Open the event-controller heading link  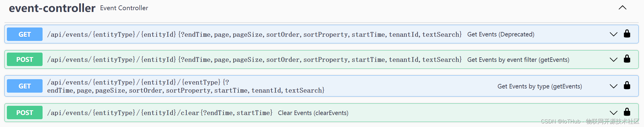click(52, 8)
